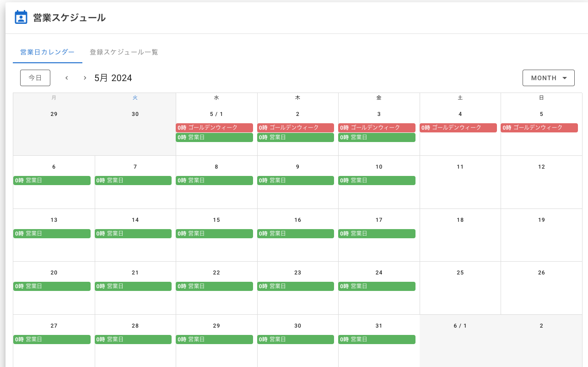Open the ゴールデンウィーク event on May 1

pos(214,128)
